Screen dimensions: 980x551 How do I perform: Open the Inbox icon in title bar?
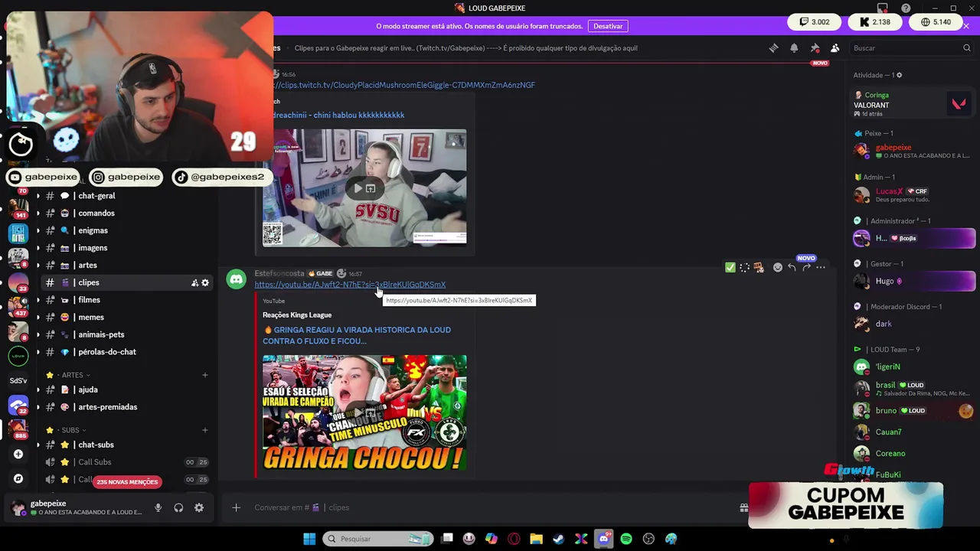883,8
